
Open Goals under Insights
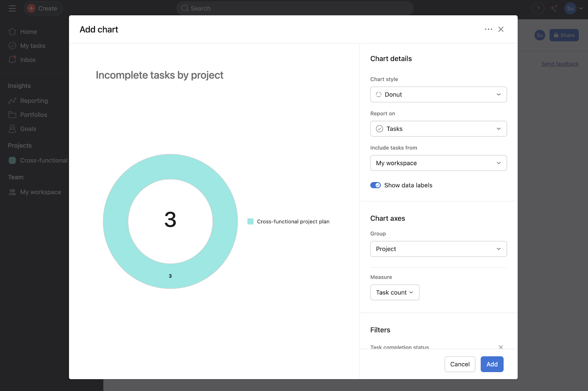pyautogui.click(x=28, y=129)
